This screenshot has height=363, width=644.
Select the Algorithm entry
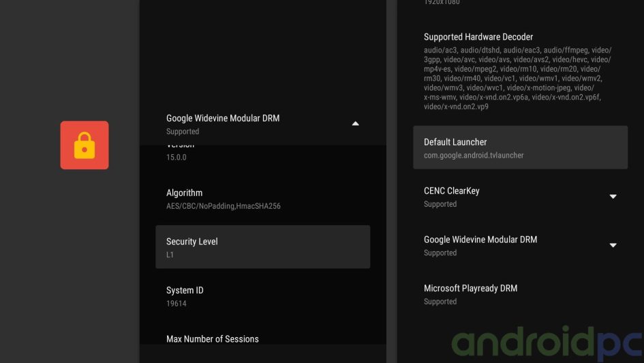[x=262, y=199]
